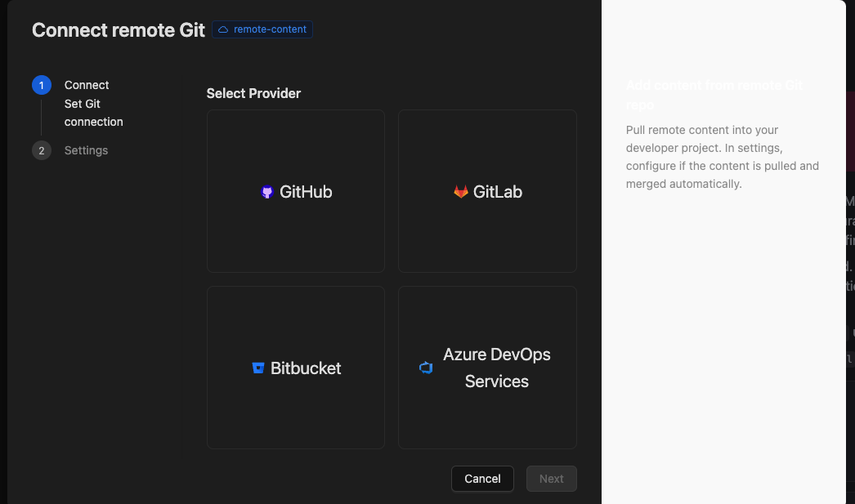
Task: Select the GitHub provider card
Action: click(x=296, y=191)
